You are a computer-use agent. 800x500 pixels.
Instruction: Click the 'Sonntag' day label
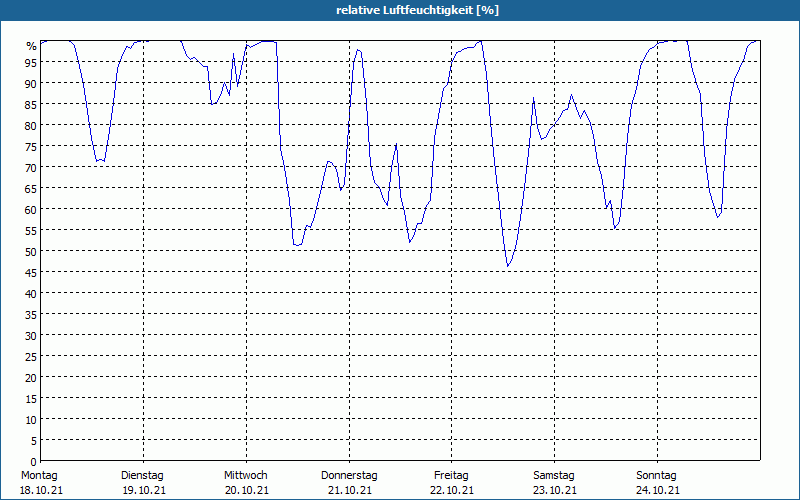656,476
